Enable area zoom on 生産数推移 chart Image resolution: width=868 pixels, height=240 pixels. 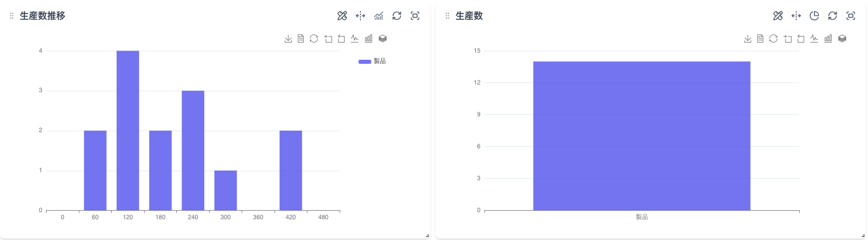(x=328, y=38)
